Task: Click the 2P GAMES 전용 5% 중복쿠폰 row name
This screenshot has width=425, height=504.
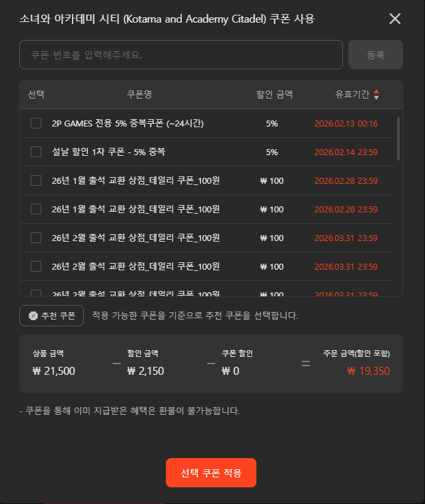Action: pos(127,123)
